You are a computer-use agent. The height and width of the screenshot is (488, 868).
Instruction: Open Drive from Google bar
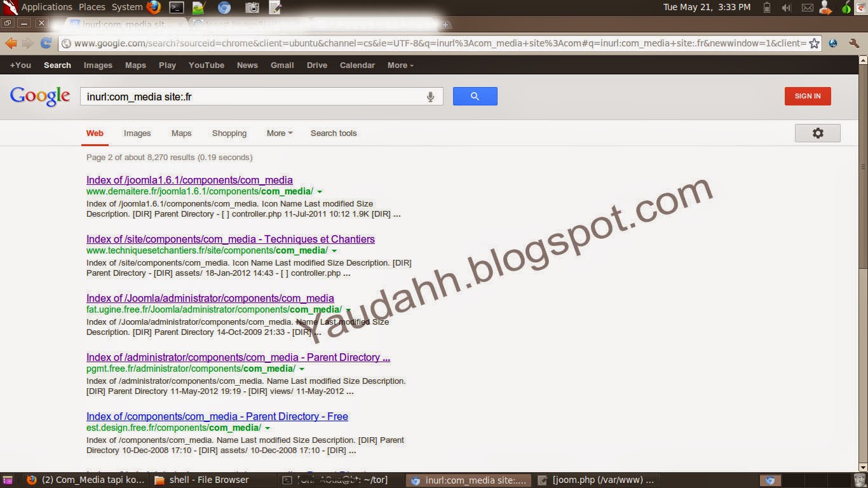coord(317,65)
